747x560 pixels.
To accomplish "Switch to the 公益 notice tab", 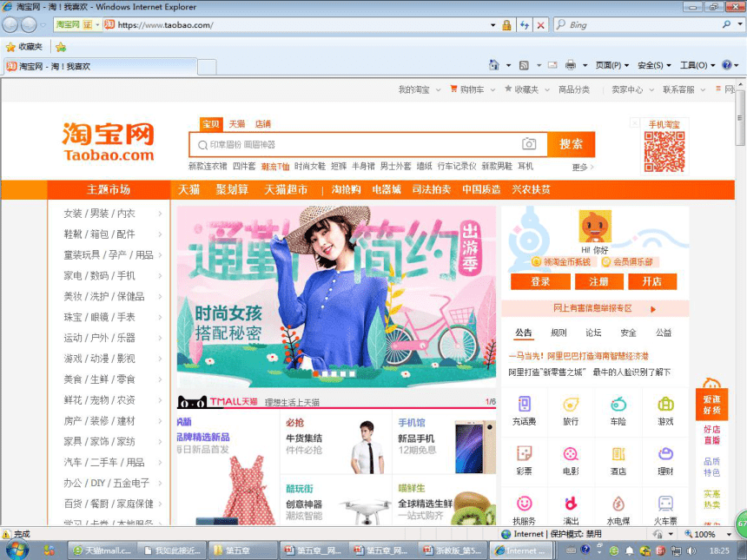I will [664, 333].
